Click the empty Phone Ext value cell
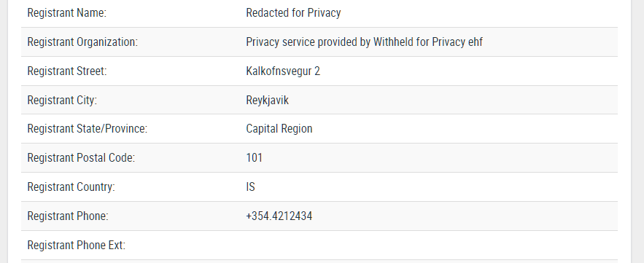The image size is (644, 263). tap(429, 245)
